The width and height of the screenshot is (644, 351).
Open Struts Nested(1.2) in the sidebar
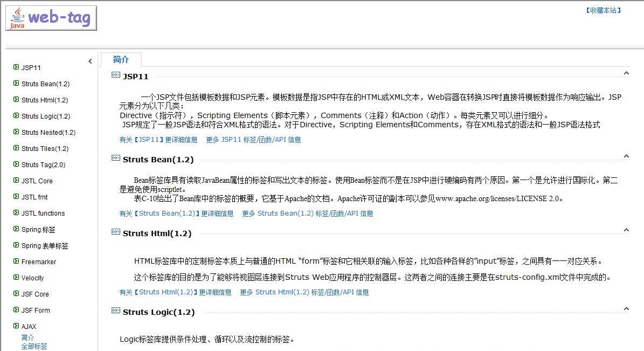pyautogui.click(x=49, y=132)
